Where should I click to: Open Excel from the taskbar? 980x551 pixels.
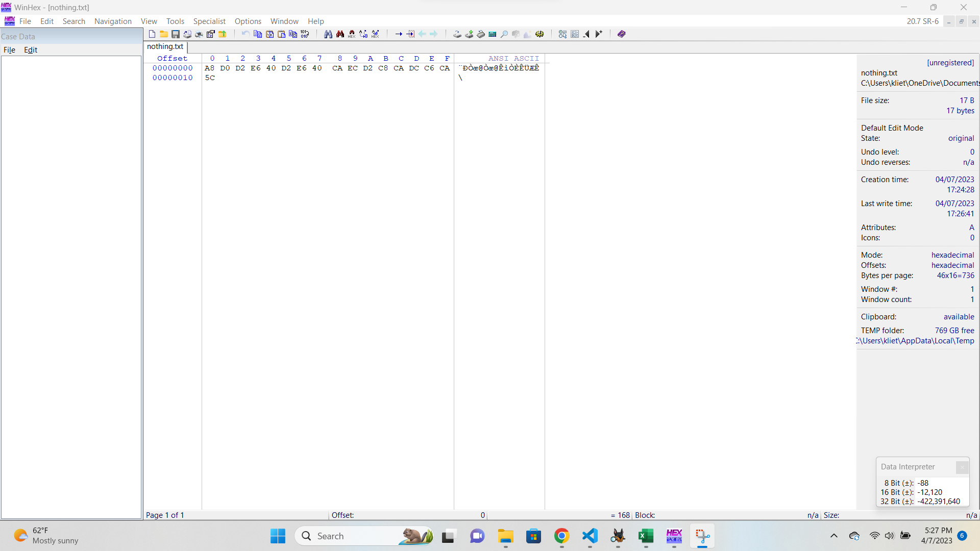(646, 536)
